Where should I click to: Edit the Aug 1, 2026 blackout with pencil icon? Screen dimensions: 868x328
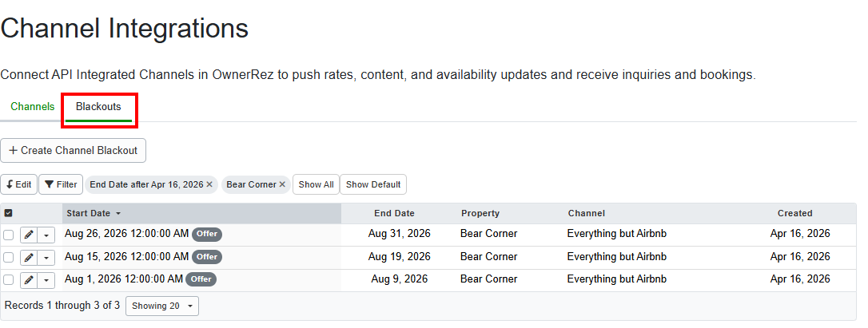(29, 280)
